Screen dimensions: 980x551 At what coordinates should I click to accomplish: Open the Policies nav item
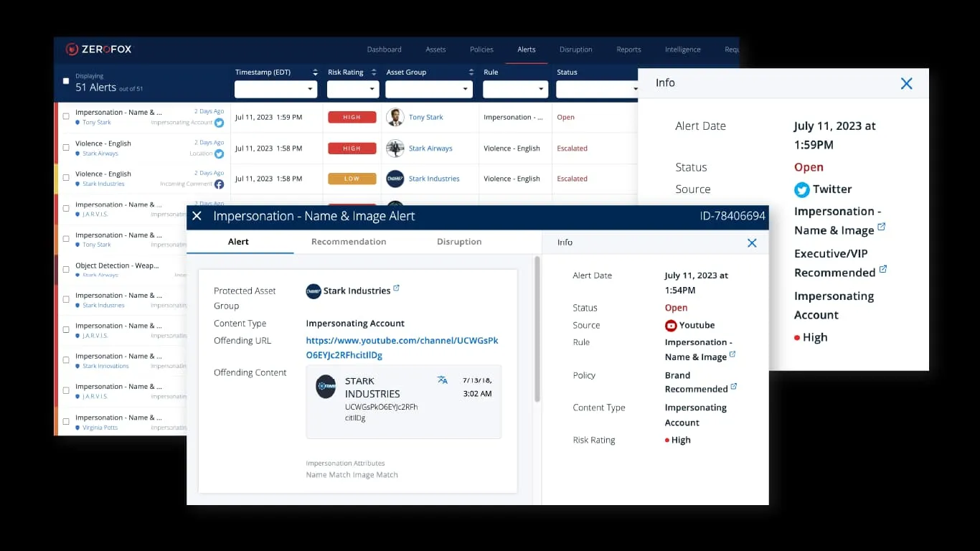click(x=481, y=50)
